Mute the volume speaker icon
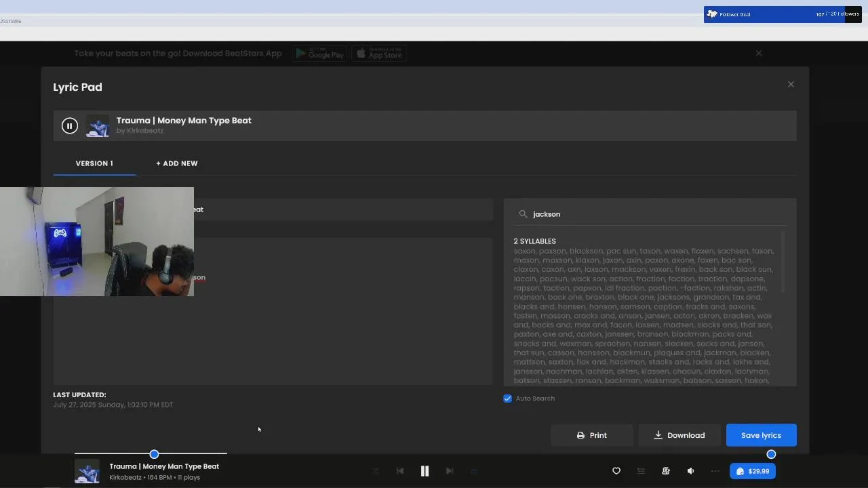The height and width of the screenshot is (488, 868). [x=690, y=471]
